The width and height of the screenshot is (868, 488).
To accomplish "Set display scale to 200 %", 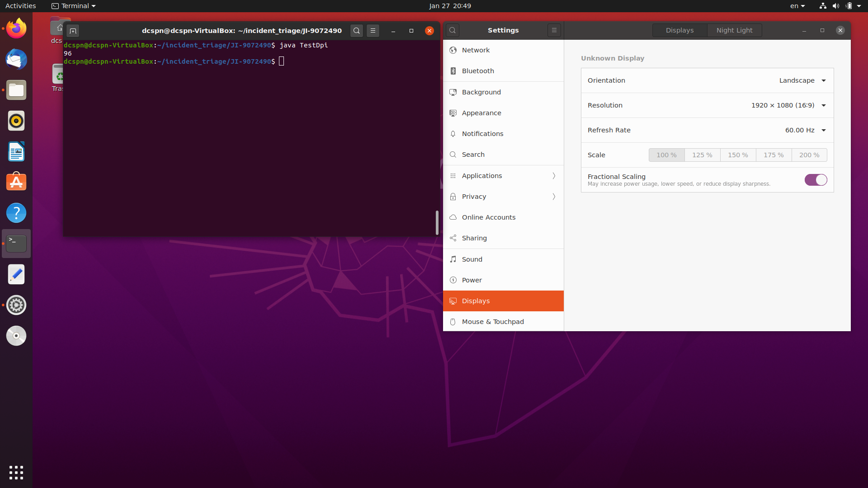I will (809, 155).
